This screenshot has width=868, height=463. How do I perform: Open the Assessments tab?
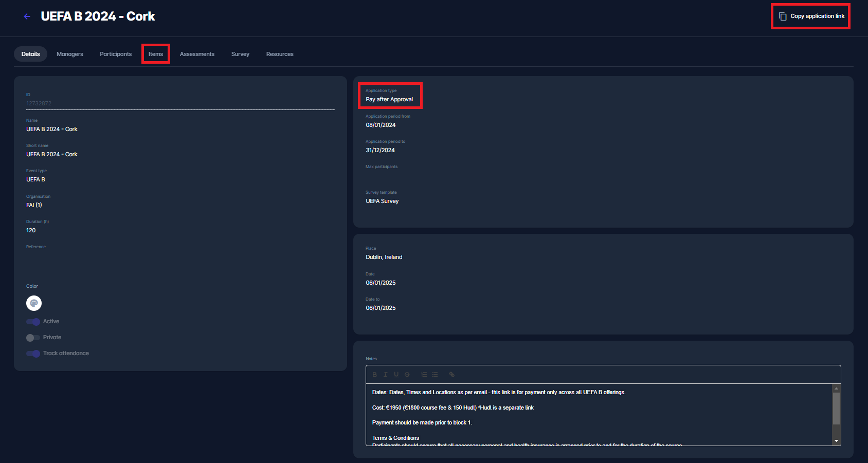[x=197, y=54]
